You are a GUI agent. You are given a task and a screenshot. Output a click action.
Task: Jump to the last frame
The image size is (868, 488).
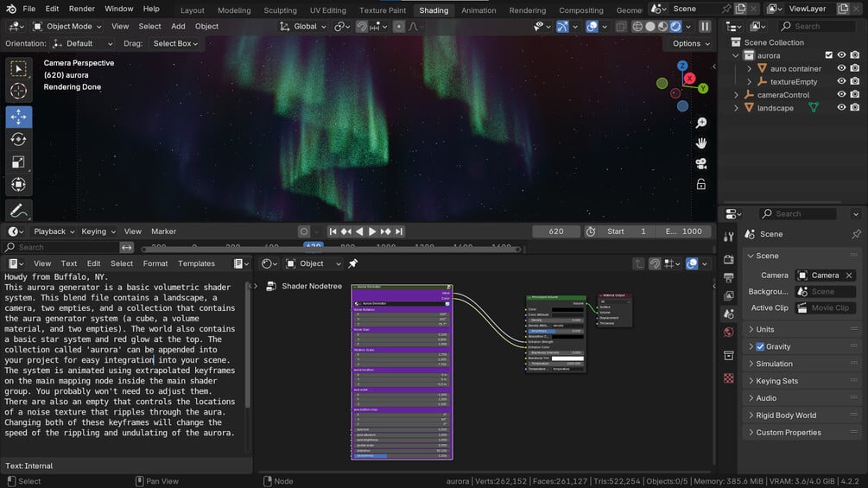(x=399, y=231)
